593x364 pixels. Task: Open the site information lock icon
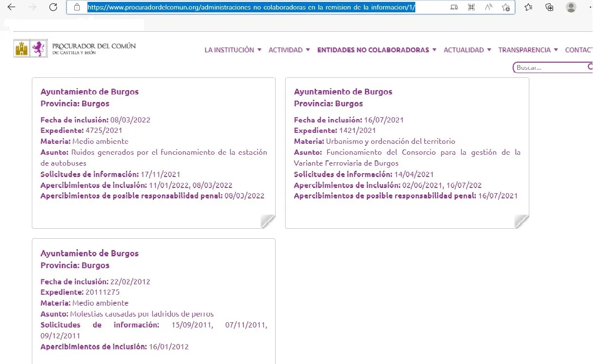77,7
